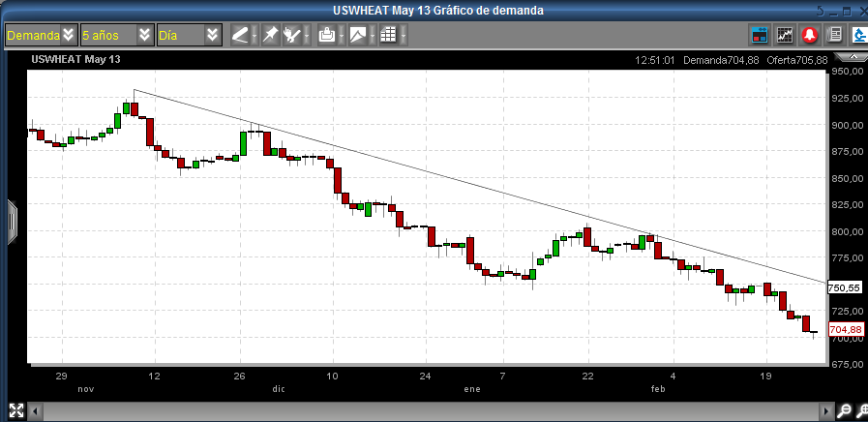868x422 pixels.
Task: Click the 'feb' month label
Action: pyautogui.click(x=658, y=389)
